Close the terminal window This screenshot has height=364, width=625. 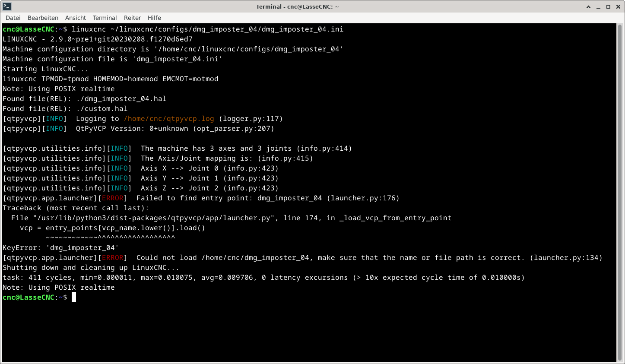click(x=618, y=7)
